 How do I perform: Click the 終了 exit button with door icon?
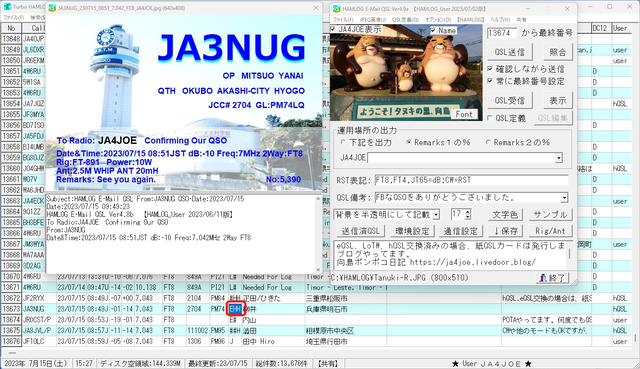(551, 278)
